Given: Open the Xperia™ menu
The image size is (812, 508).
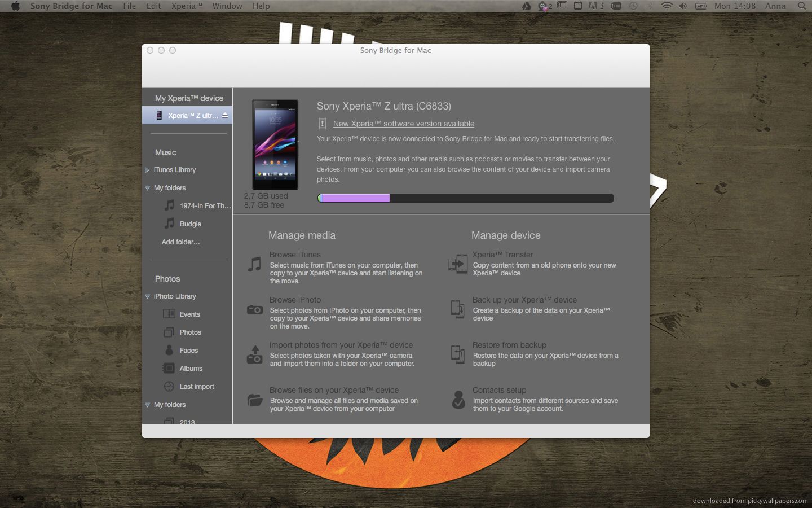Looking at the screenshot, I should pos(187,6).
